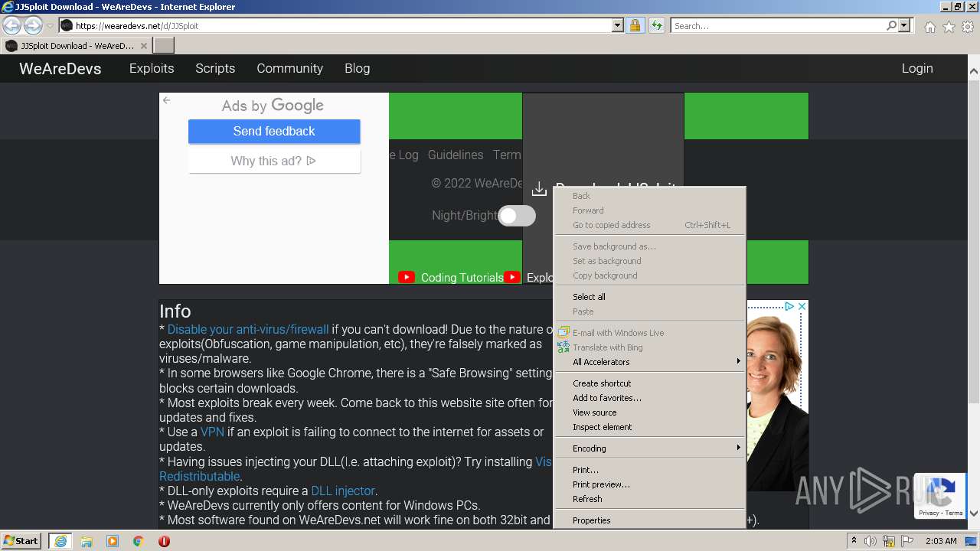Choose Print preview in context menu
980x551 pixels.
[x=649, y=484]
